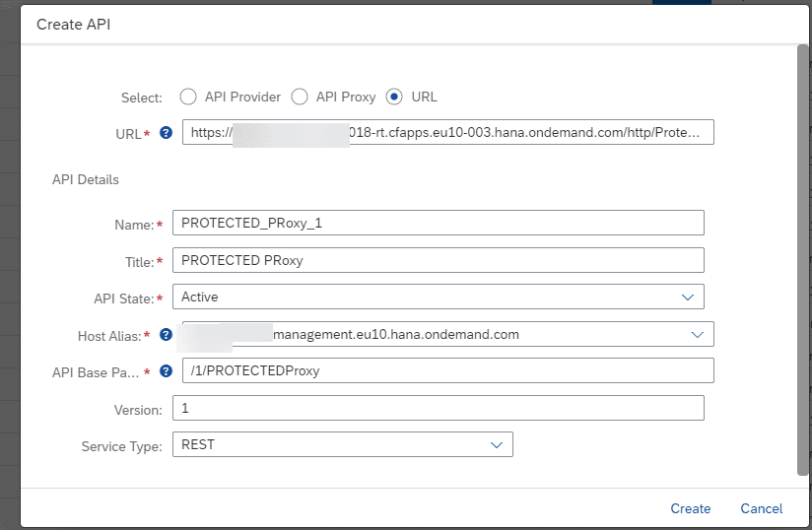Select the API Proxy radio button
Image resolution: width=812 pixels, height=530 pixels.
pos(300,97)
